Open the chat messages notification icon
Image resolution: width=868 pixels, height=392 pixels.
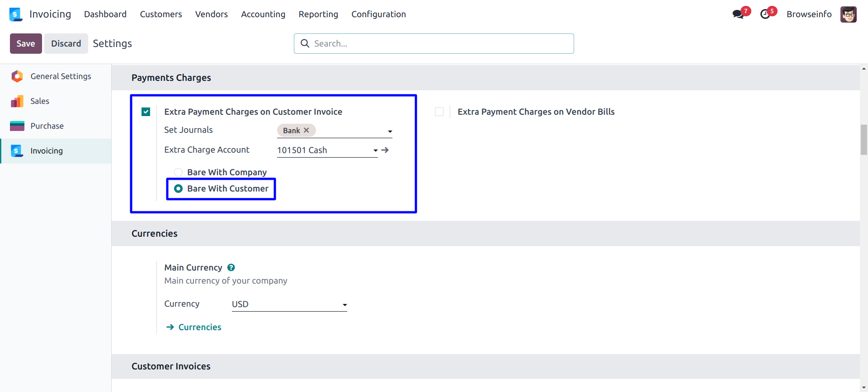pos(738,14)
